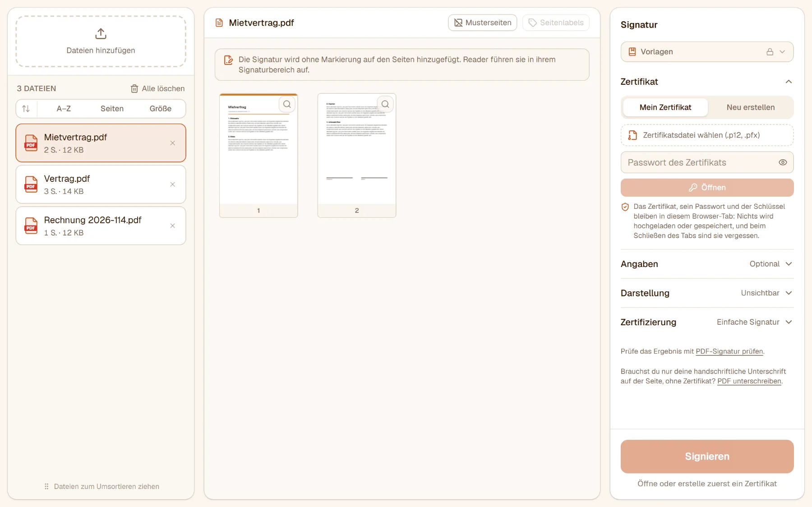Click PDF icon of Rechnung 2026-114.pdf
The height and width of the screenshot is (507, 812).
coord(31,226)
